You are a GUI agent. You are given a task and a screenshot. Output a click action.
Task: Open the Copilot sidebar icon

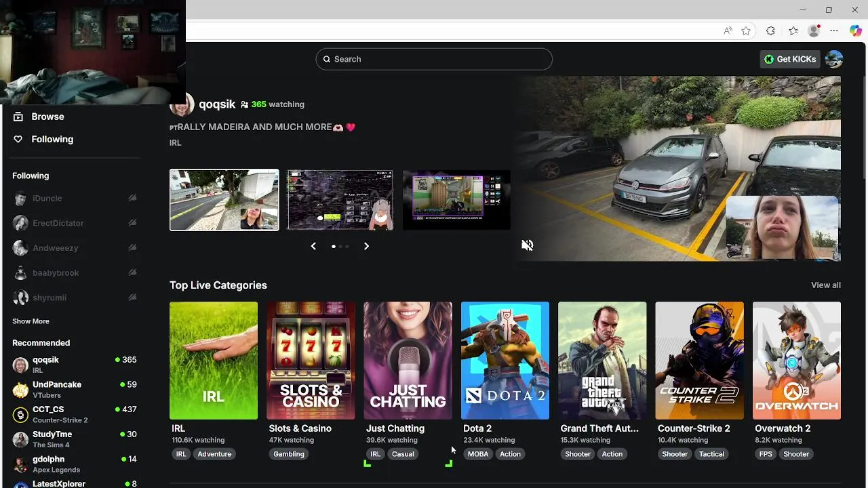(x=856, y=30)
